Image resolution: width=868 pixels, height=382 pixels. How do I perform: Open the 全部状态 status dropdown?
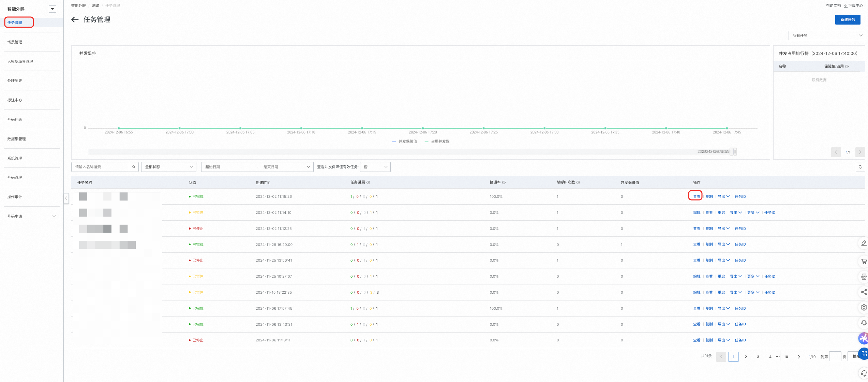pyautogui.click(x=169, y=167)
